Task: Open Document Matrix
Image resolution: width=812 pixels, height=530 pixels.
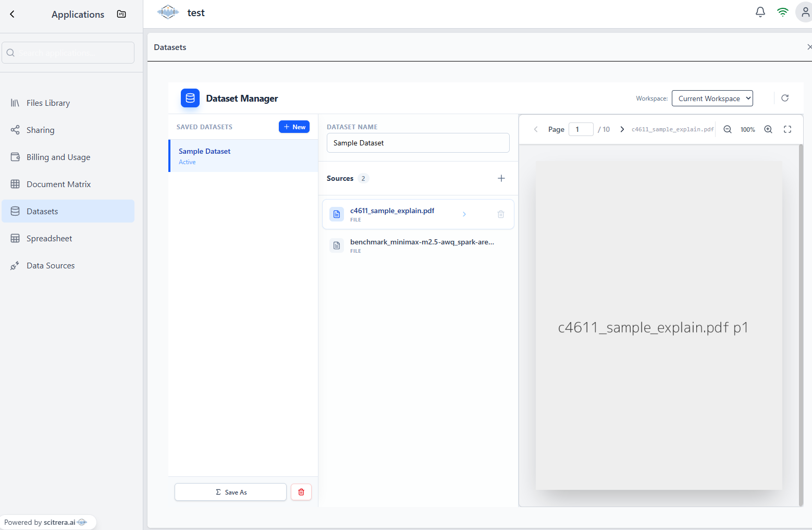Action: tap(68, 184)
